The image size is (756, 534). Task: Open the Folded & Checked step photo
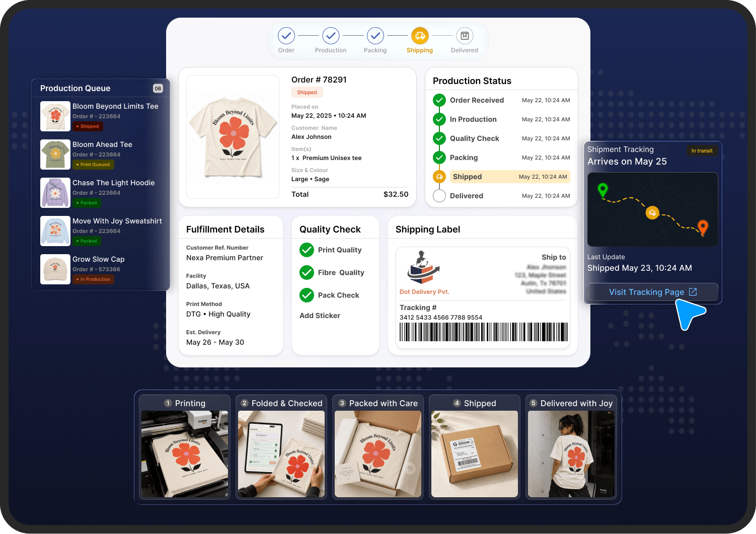coord(281,454)
